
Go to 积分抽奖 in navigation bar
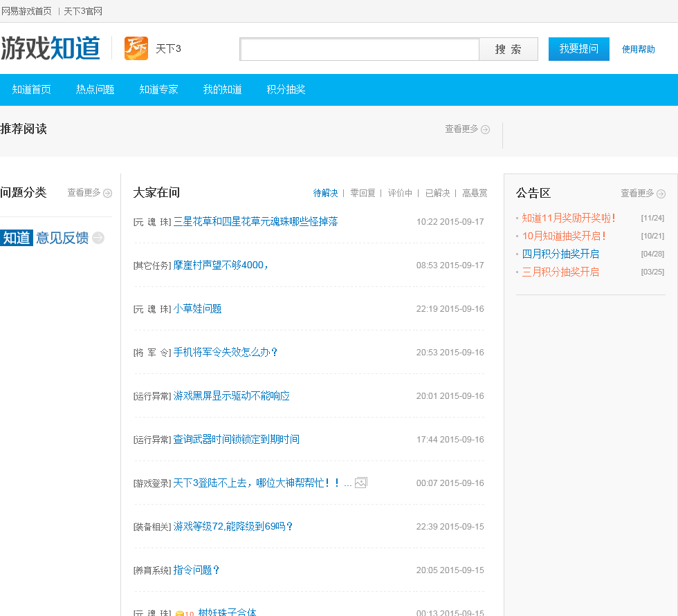286,89
